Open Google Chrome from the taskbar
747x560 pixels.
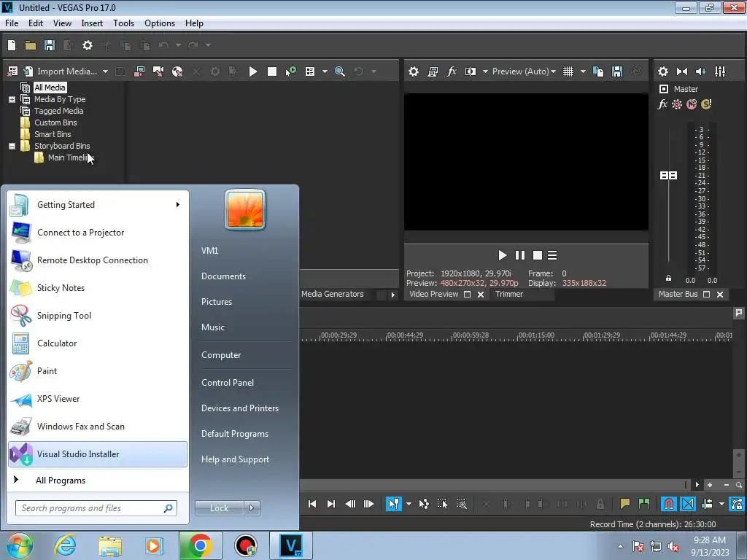click(200, 545)
